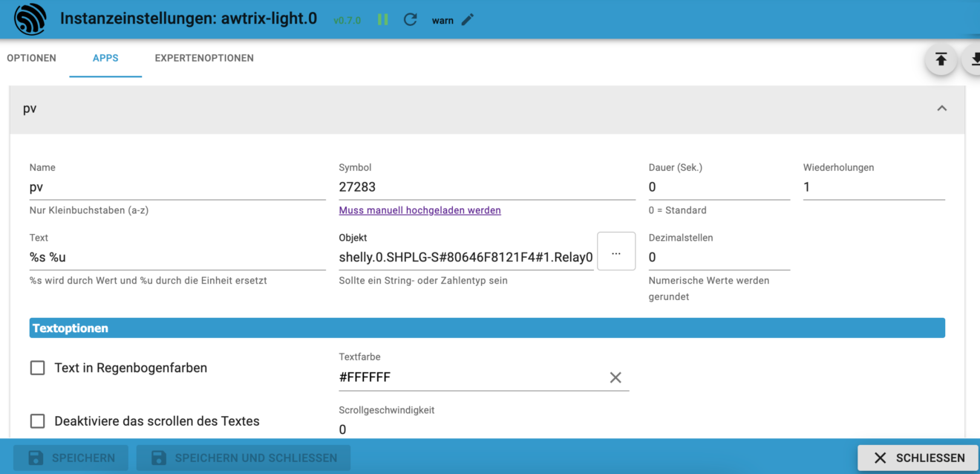Click the download configuration icon at right edge
Image resolution: width=980 pixels, height=474 pixels.
point(973,59)
